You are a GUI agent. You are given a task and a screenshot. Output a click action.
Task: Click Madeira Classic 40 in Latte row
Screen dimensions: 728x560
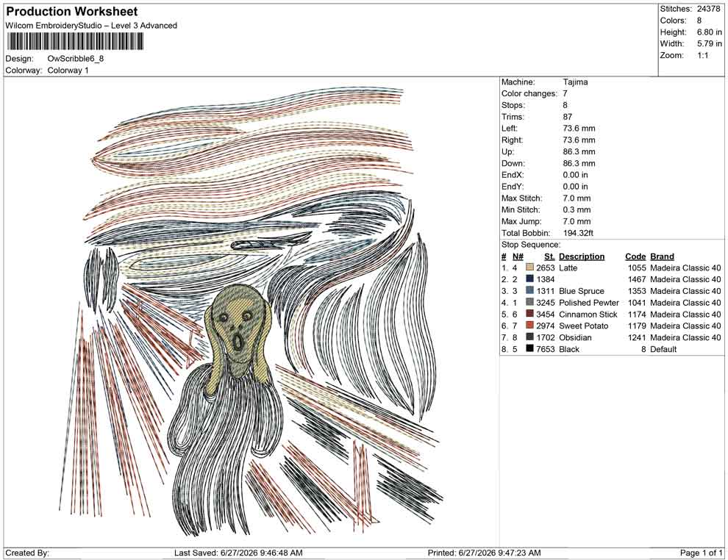click(686, 268)
